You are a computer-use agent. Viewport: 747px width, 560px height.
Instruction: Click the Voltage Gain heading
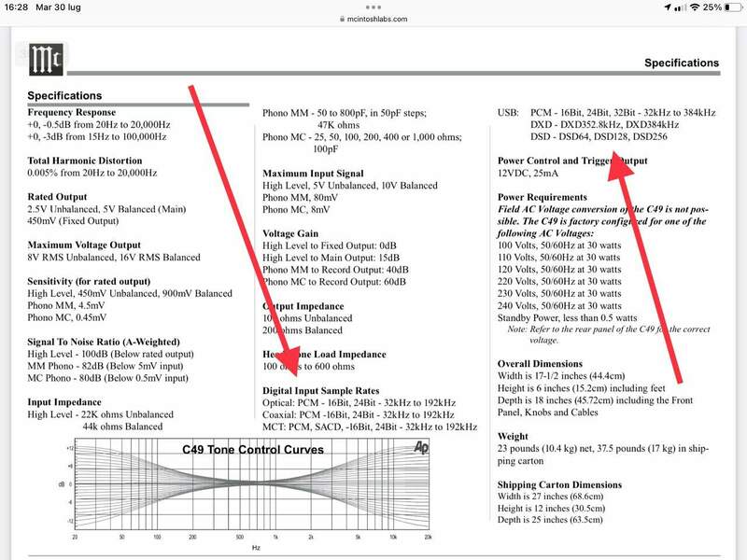[290, 233]
